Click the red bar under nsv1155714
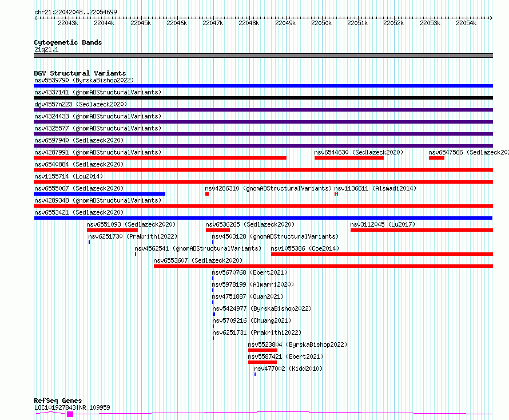Viewport: 509px width, 420px height. [263, 182]
